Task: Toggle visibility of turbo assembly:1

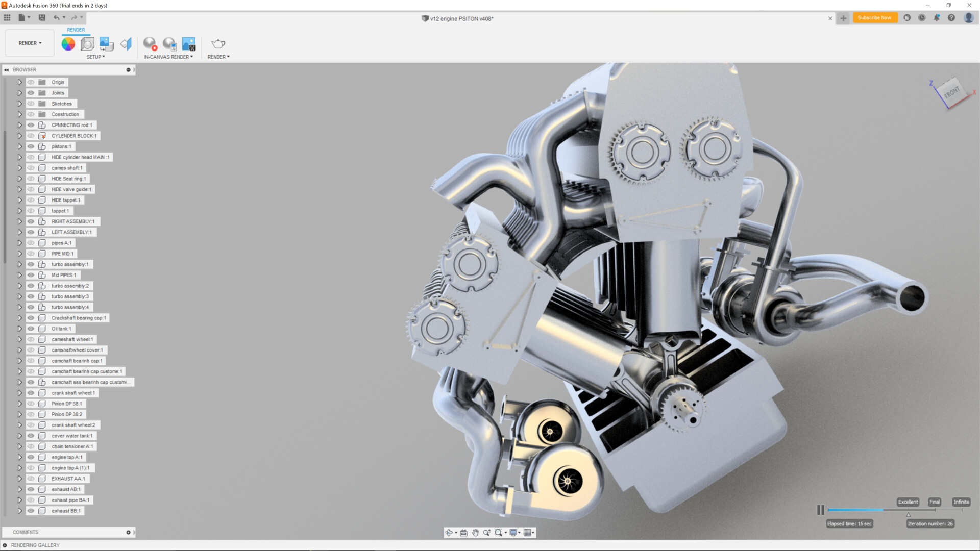Action: (x=31, y=264)
